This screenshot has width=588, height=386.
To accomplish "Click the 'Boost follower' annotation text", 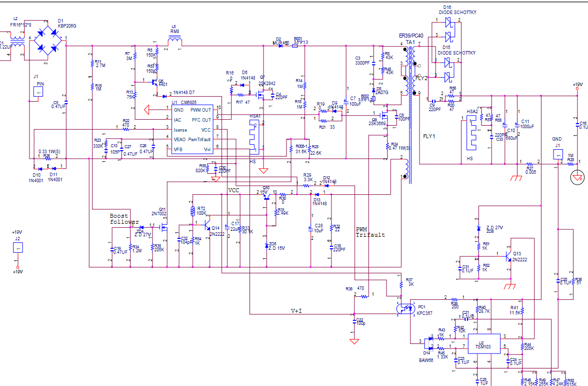I will coord(124,219).
